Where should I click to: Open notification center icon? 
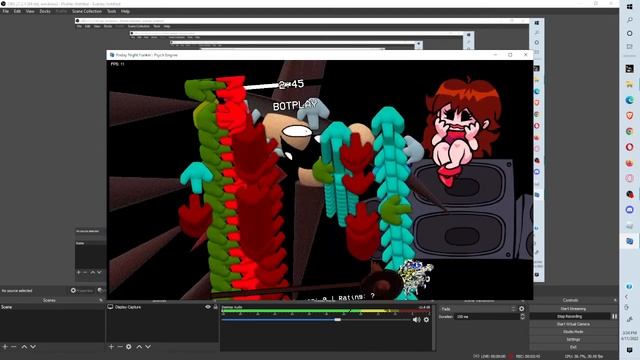click(x=629, y=350)
